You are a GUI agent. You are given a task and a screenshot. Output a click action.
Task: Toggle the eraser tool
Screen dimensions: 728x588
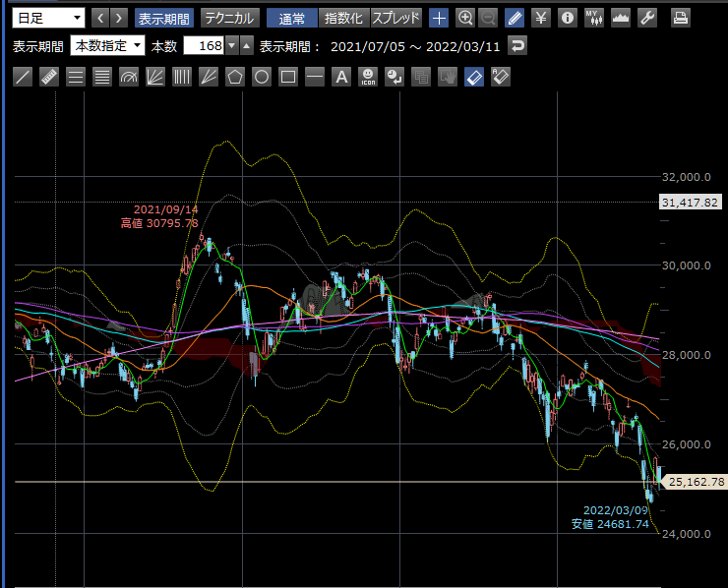point(473,77)
